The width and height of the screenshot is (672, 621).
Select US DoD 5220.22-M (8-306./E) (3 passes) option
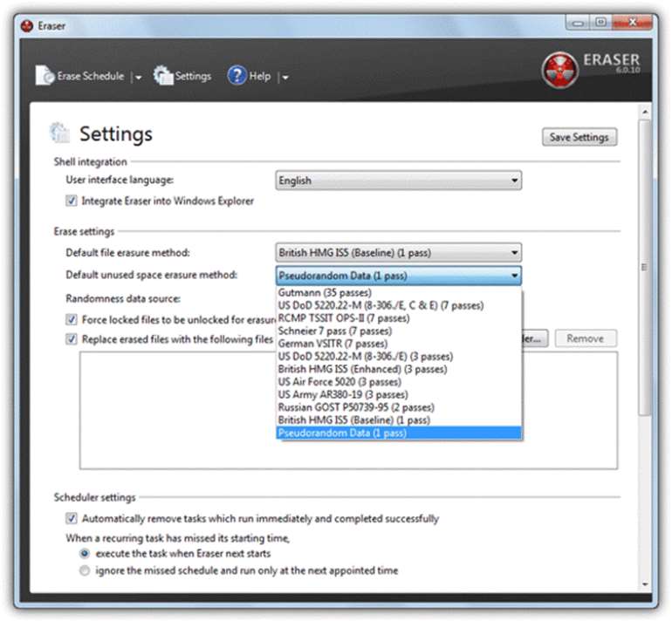coord(399,357)
